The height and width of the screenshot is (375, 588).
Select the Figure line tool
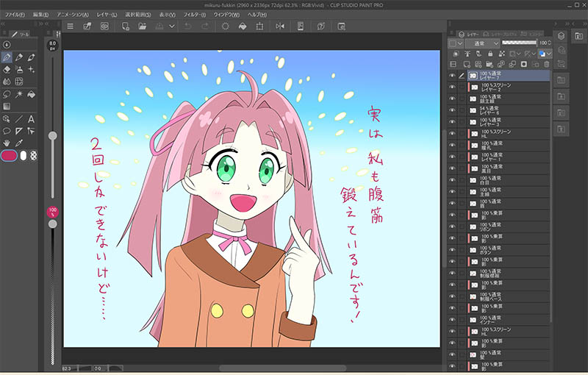coord(19,119)
